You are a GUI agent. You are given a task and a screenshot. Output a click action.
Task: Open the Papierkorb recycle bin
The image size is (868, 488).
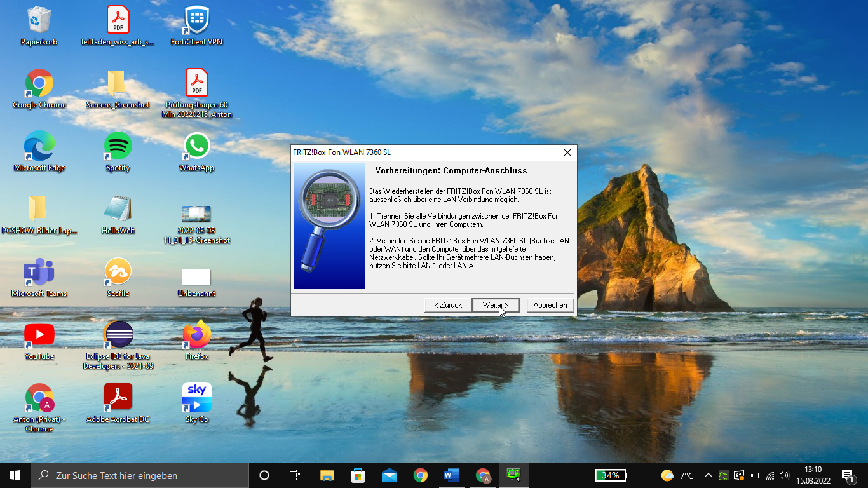39,21
